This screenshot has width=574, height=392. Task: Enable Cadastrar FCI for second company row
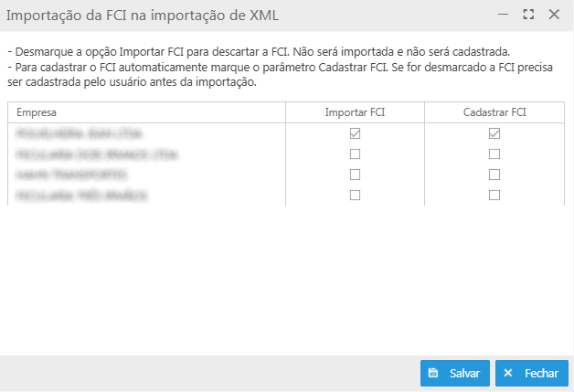point(494,154)
